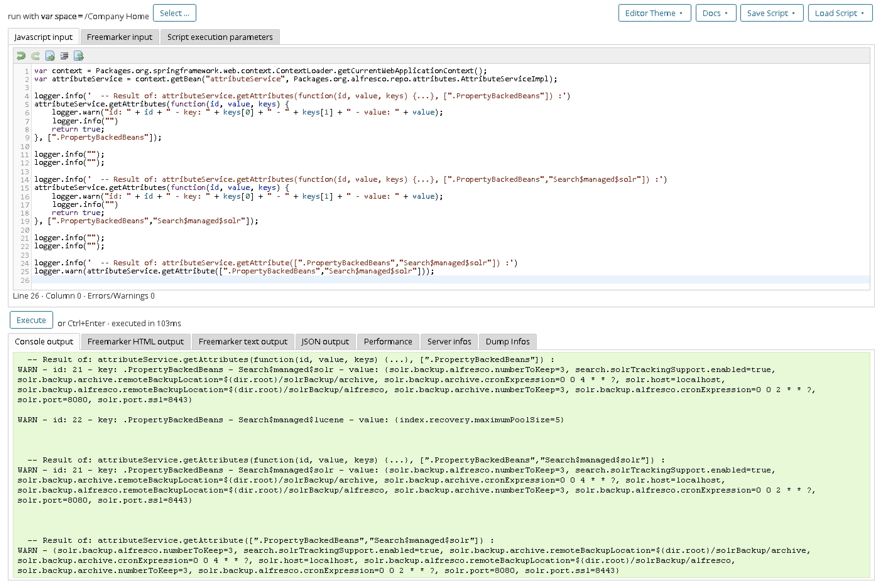Switch to the Freemarker input tab
Screen dimensions: 882x588
tap(120, 37)
